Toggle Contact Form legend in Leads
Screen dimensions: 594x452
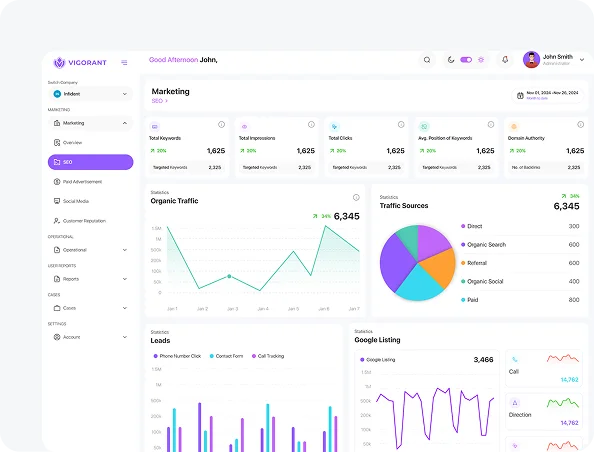point(226,356)
